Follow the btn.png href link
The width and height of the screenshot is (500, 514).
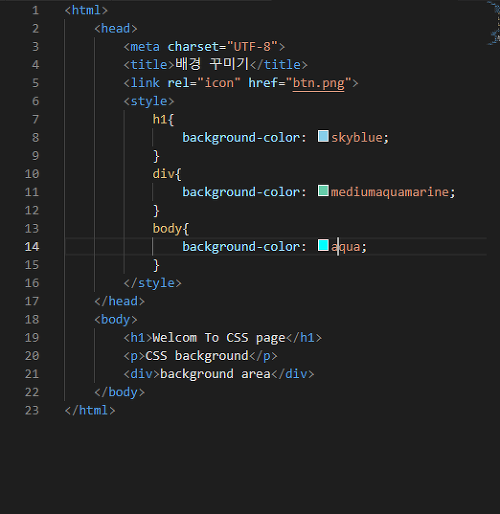click(x=318, y=83)
